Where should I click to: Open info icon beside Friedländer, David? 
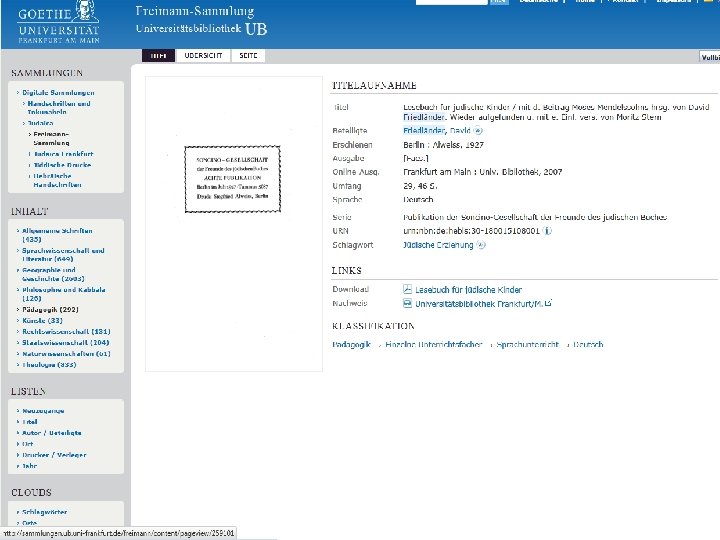click(x=478, y=131)
